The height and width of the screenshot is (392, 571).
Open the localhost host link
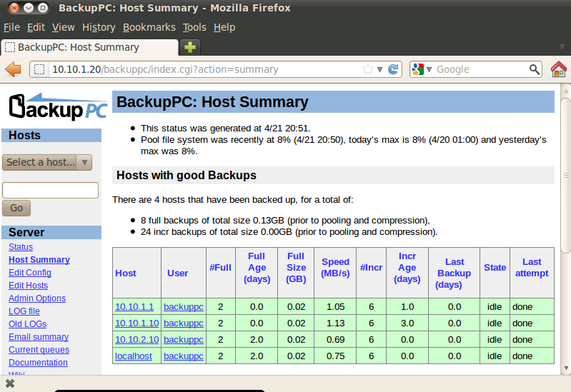click(134, 356)
